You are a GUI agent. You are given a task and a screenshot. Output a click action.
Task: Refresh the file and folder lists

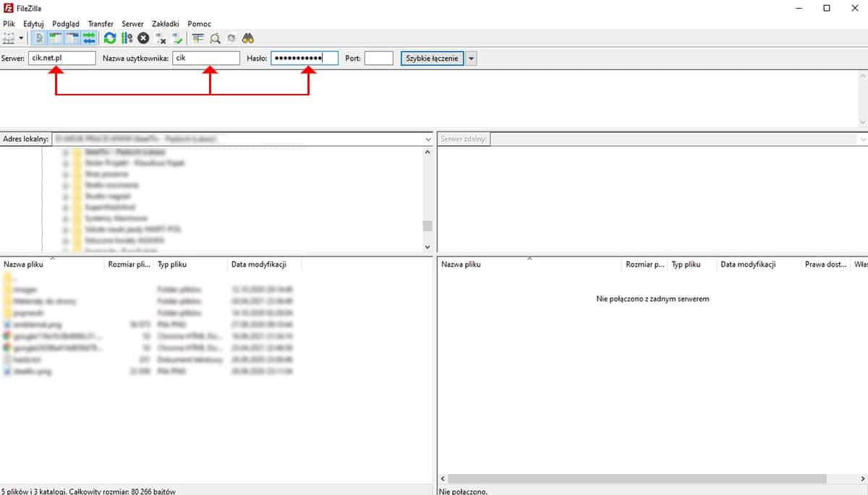click(110, 38)
